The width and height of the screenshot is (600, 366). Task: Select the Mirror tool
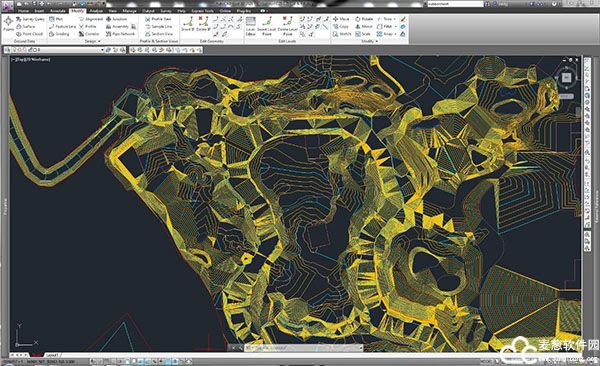coord(364,26)
